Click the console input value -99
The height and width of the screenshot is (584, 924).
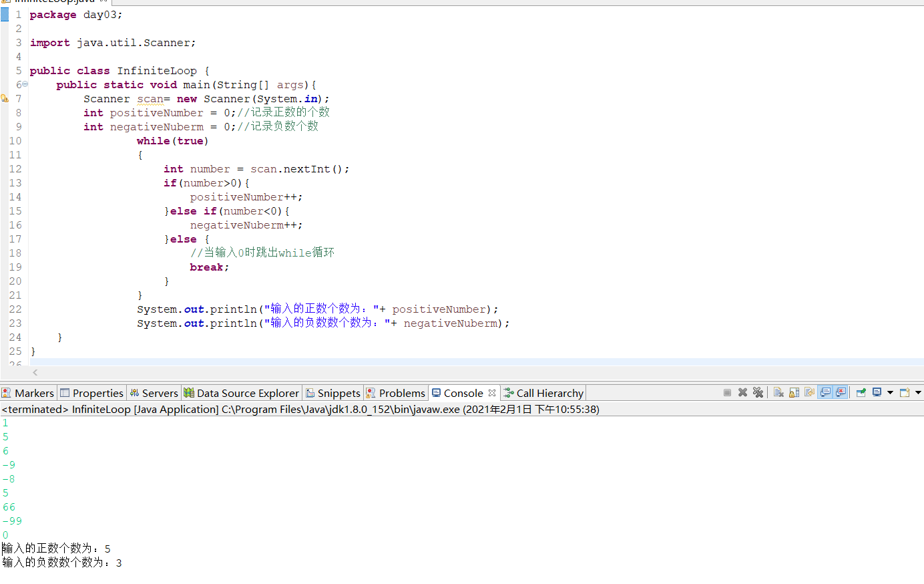pos(12,521)
